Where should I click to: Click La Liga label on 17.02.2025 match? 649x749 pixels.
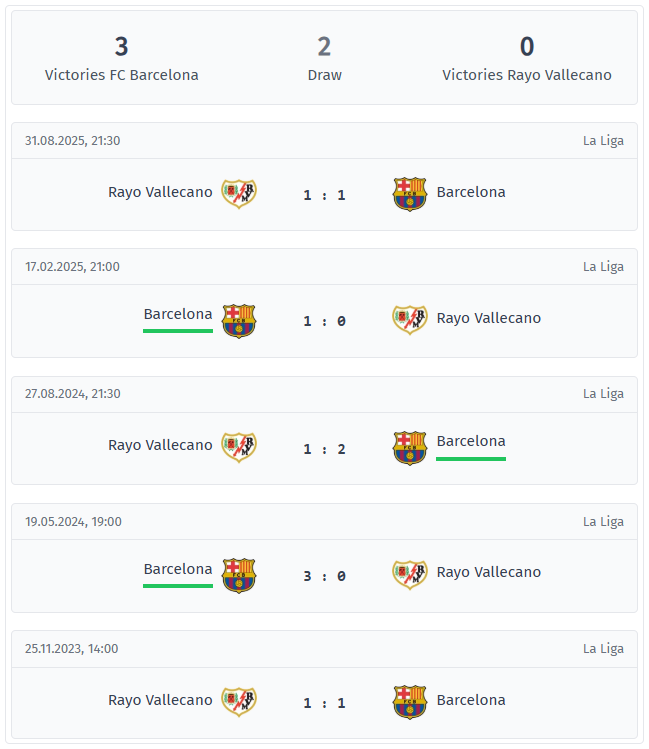[603, 267]
